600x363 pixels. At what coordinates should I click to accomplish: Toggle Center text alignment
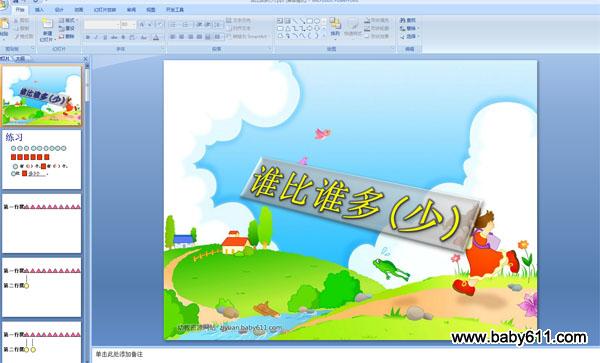181,37
